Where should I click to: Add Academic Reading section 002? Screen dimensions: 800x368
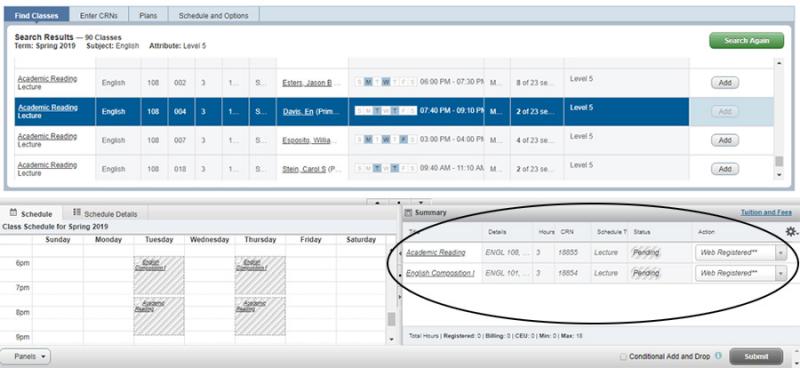(724, 83)
